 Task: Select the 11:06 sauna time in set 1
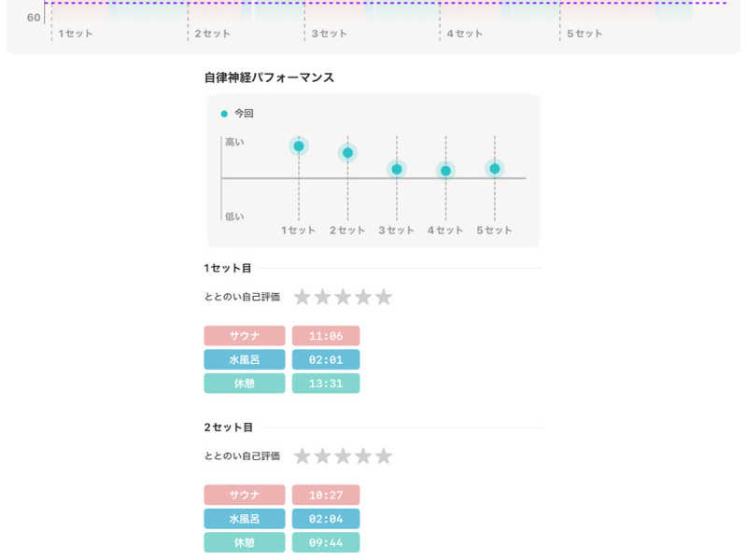(325, 336)
